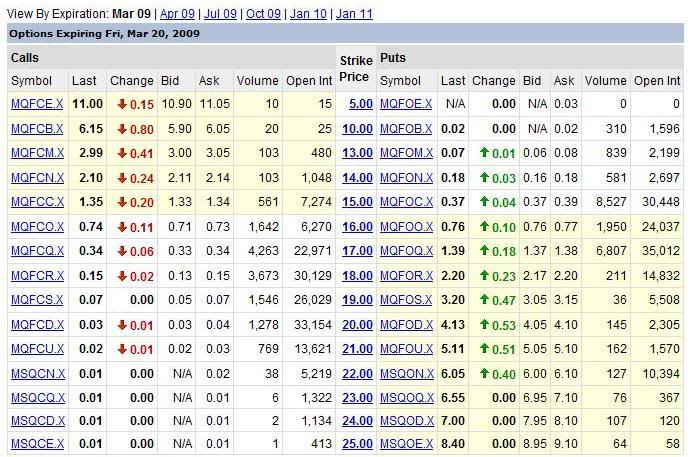This screenshot has width=693, height=457.
Task: Click the 5.00 strike price link
Action: tap(359, 104)
